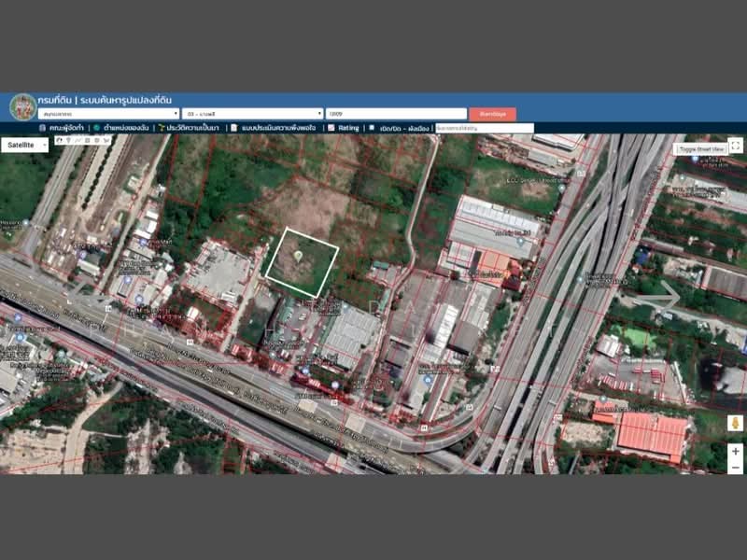Select the hand pan drawing tool
Image resolution: width=747 pixels, height=560 pixels.
(x=59, y=141)
